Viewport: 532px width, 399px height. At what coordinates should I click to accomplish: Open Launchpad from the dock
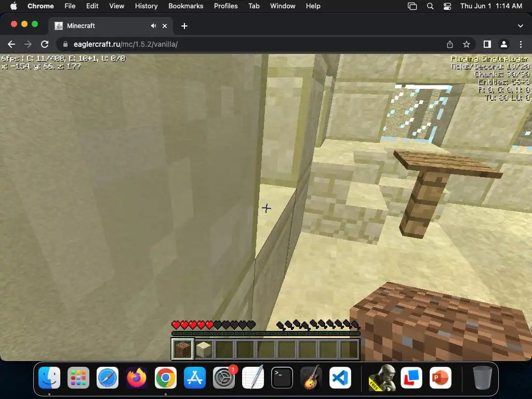78,378
